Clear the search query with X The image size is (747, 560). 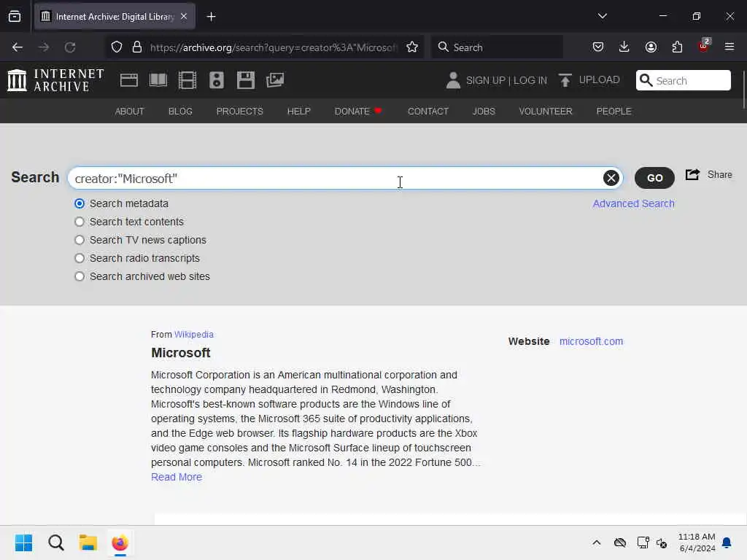tap(611, 178)
